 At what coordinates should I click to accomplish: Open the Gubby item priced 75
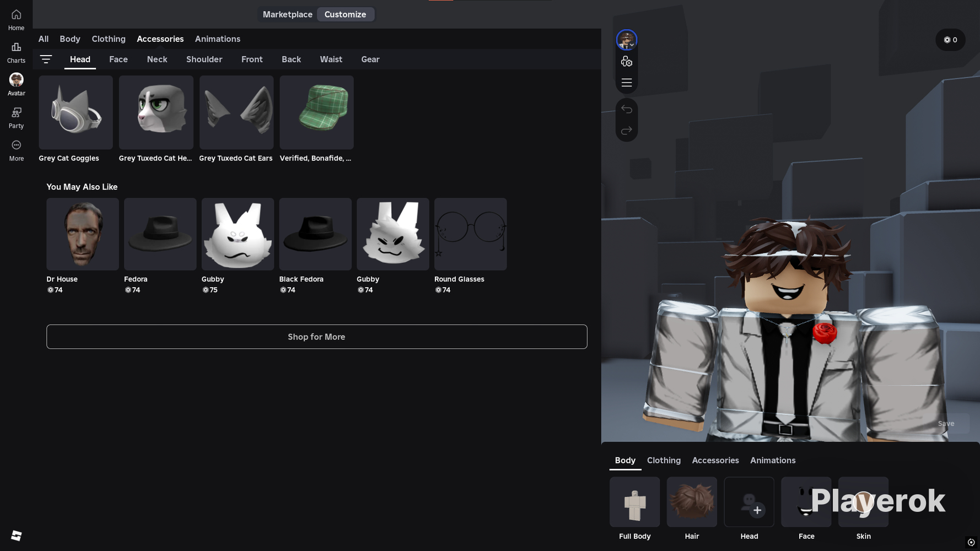pos(238,234)
